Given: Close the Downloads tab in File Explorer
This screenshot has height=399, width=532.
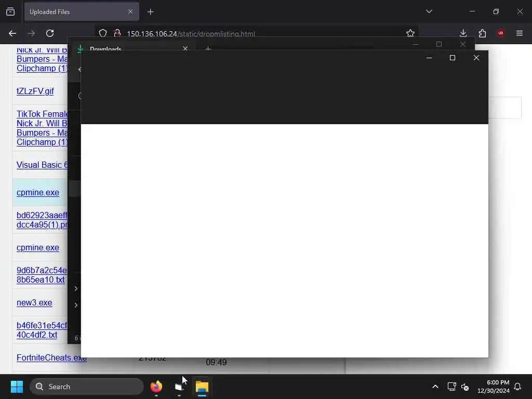Looking at the screenshot, I should coord(185,48).
